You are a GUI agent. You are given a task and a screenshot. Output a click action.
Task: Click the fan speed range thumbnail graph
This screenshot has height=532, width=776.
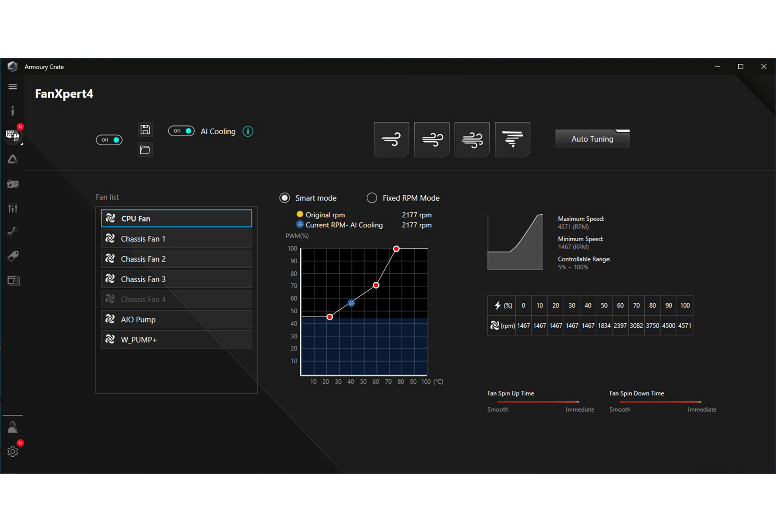tap(515, 242)
